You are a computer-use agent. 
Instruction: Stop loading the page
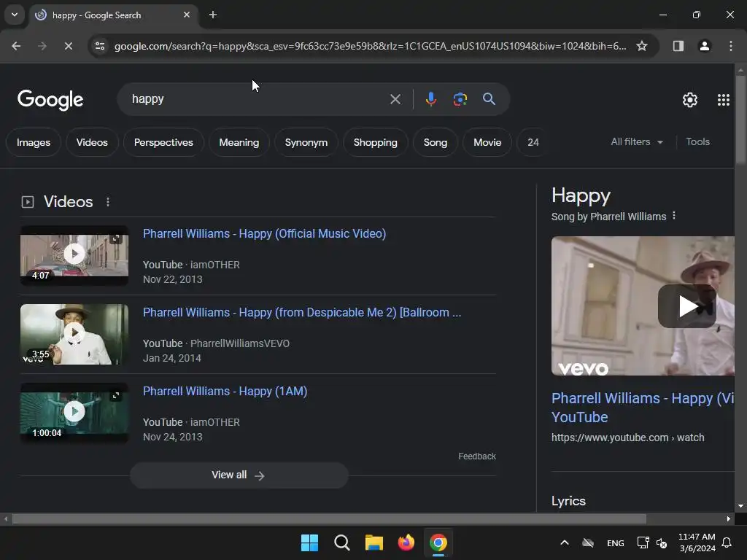click(x=68, y=46)
